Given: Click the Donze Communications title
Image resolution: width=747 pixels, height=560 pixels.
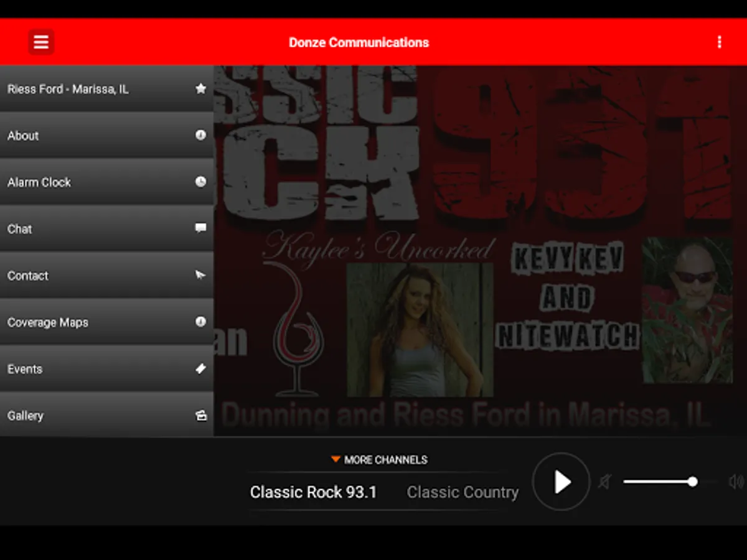Looking at the screenshot, I should tap(359, 42).
